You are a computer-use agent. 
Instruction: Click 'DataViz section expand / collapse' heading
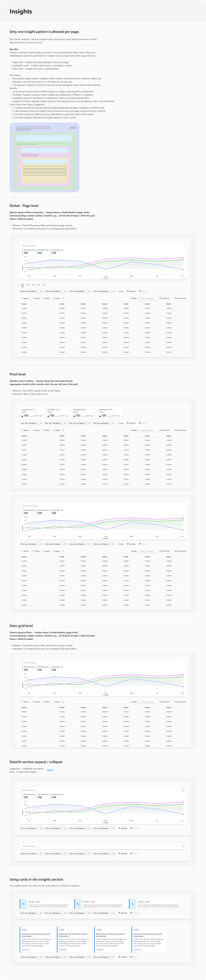point(36,762)
